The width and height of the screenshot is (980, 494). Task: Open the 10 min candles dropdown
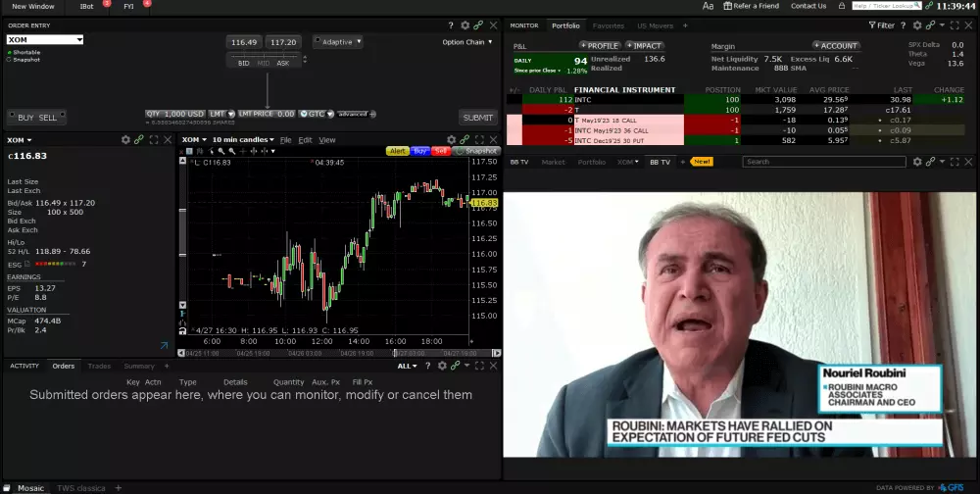coord(243,140)
